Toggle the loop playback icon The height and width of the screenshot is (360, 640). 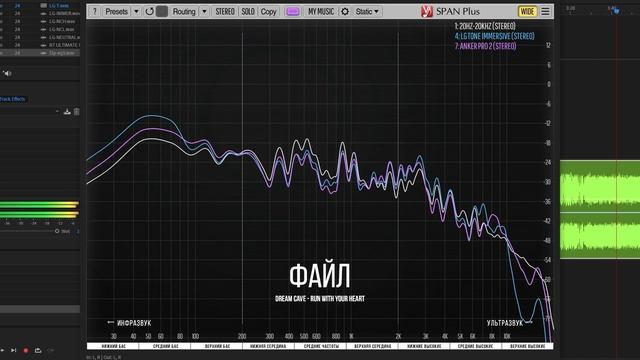(38, 350)
